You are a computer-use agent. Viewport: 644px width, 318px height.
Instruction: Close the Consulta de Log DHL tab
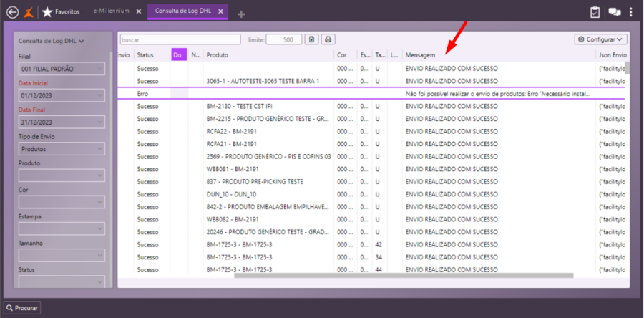point(220,11)
